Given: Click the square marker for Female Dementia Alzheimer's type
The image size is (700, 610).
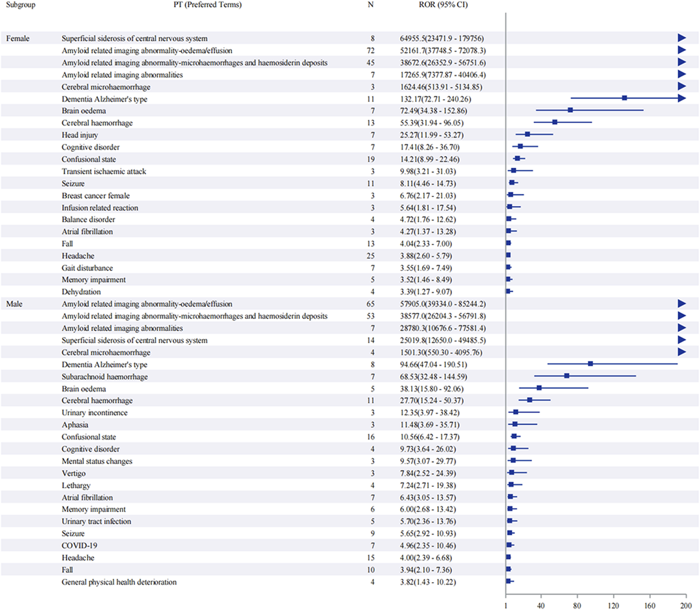Looking at the screenshot, I should point(624,98).
